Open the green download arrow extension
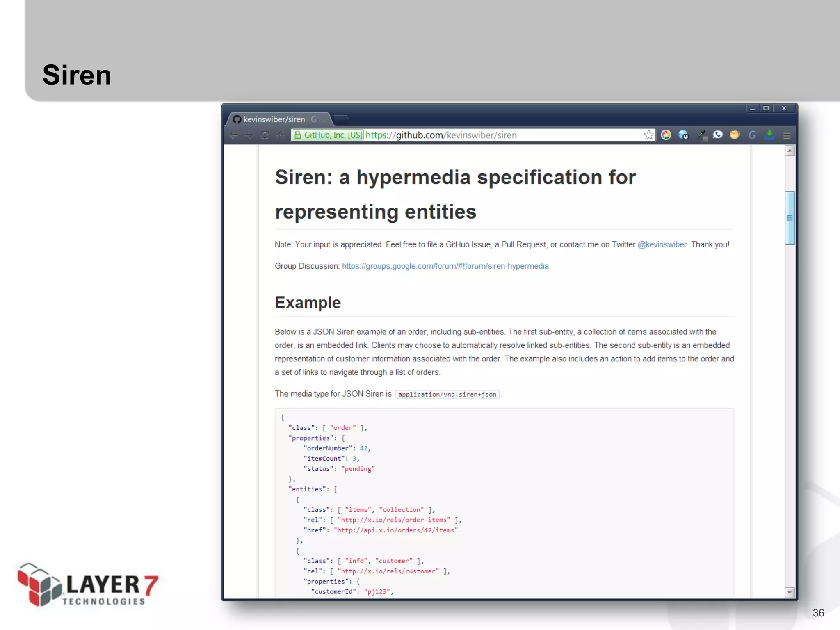The width and height of the screenshot is (840, 630). (x=769, y=135)
